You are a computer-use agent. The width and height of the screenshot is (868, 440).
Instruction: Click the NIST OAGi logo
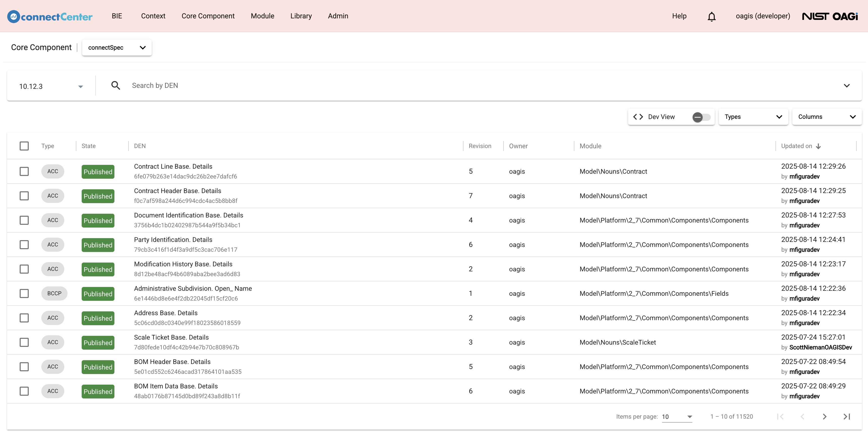[x=830, y=16]
